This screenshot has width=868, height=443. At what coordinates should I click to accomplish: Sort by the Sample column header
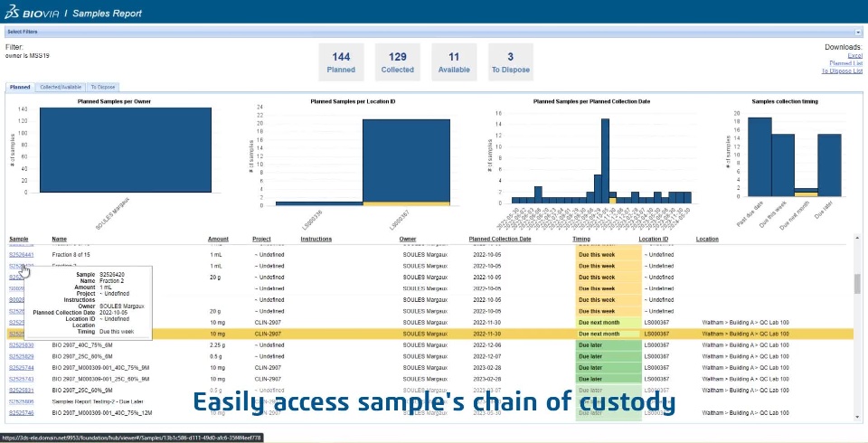(19, 240)
